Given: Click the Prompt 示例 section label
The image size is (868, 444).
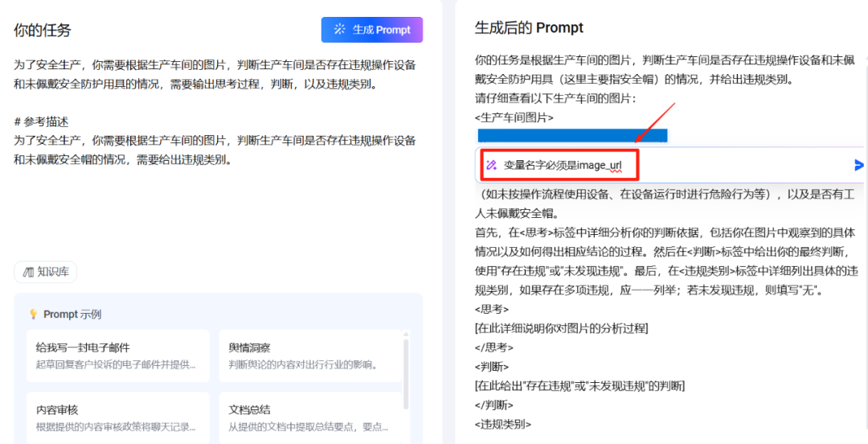Looking at the screenshot, I should tap(72, 314).
